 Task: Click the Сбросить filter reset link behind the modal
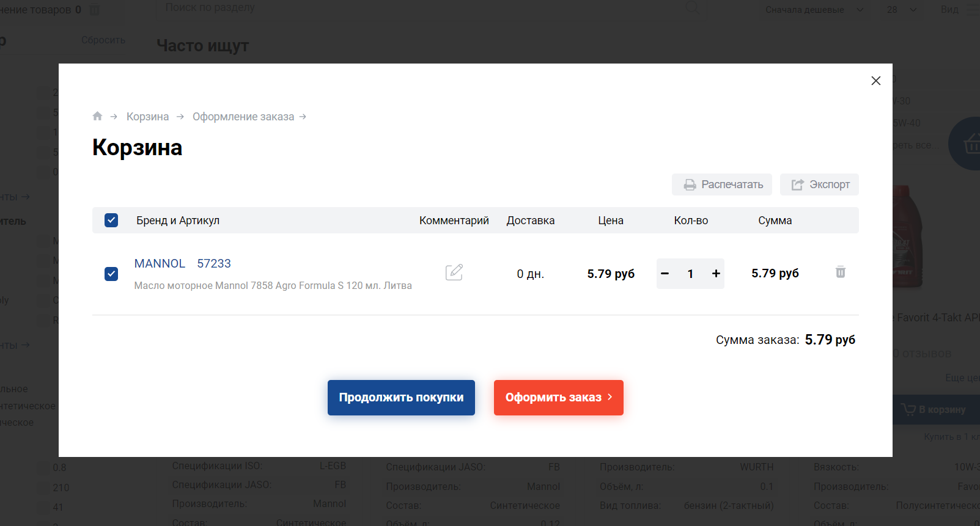click(x=103, y=40)
